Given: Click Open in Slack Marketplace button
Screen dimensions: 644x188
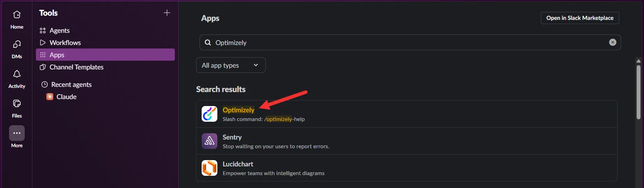Looking at the screenshot, I should pos(580,18).
